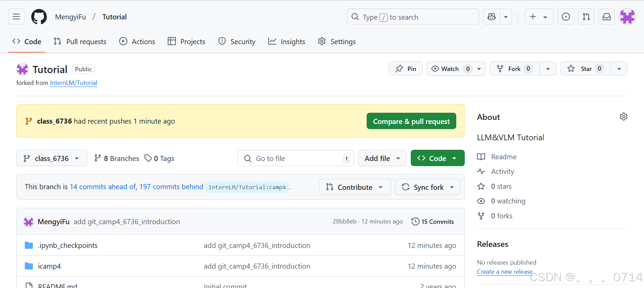The image size is (644, 288).
Task: Open pull requests icon in header
Action: pyautogui.click(x=586, y=17)
